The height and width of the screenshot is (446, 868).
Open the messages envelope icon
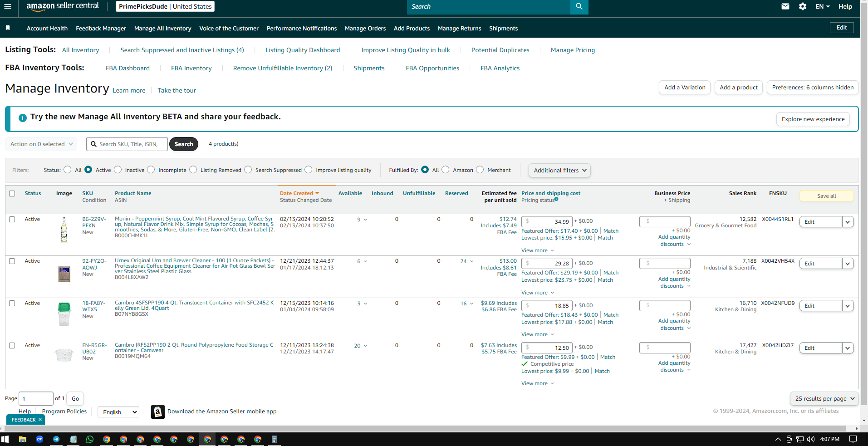point(785,6)
